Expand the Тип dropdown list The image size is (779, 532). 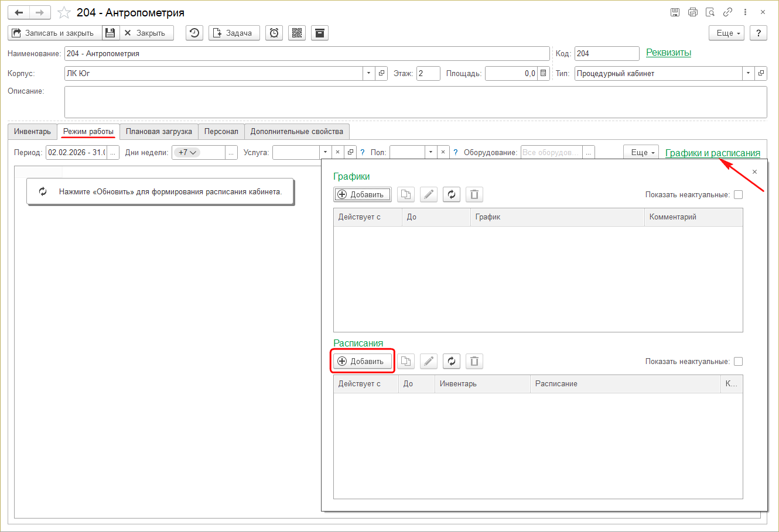point(749,73)
